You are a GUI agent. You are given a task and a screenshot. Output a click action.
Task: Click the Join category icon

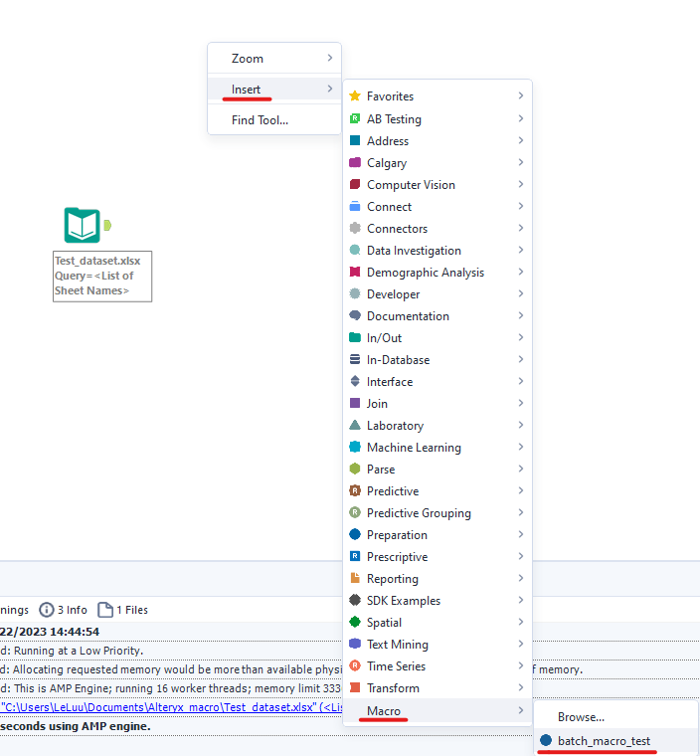click(x=355, y=403)
